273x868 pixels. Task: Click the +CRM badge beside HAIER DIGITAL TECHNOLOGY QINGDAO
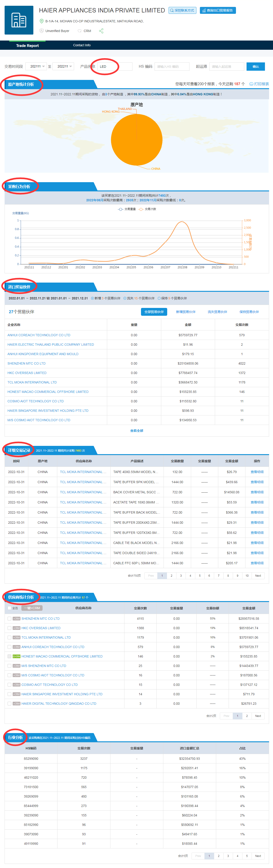coord(17,704)
